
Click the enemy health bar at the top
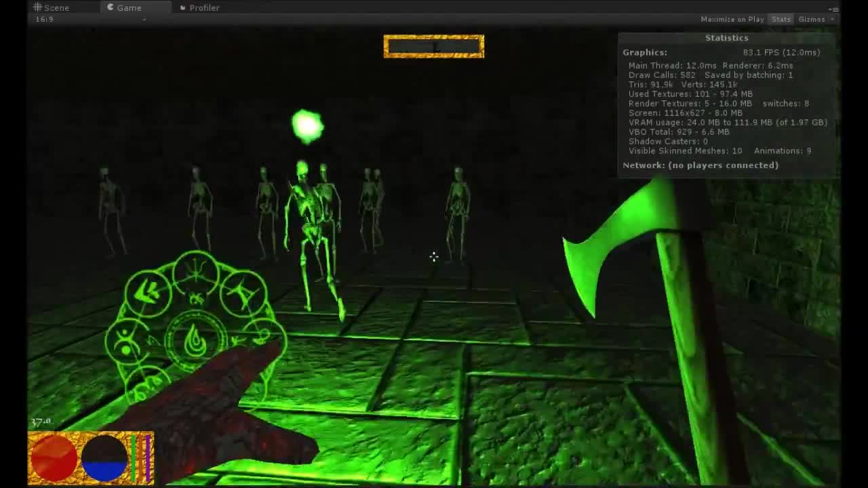point(434,46)
